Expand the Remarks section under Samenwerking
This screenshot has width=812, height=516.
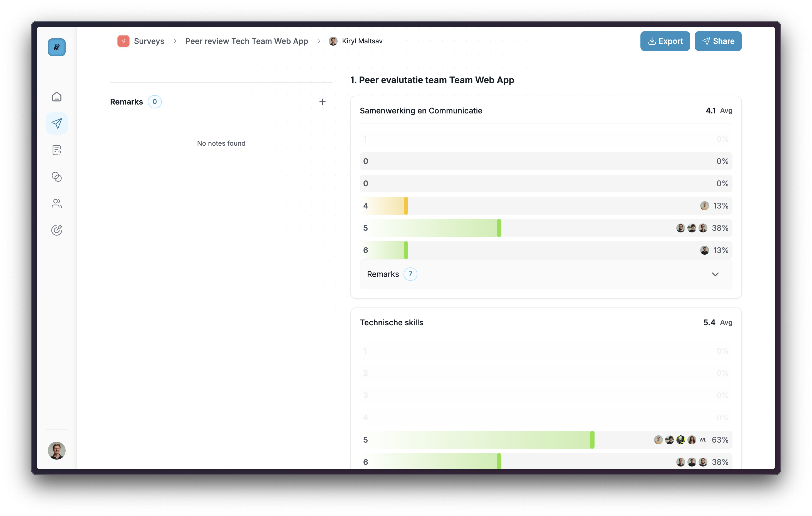click(383, 274)
